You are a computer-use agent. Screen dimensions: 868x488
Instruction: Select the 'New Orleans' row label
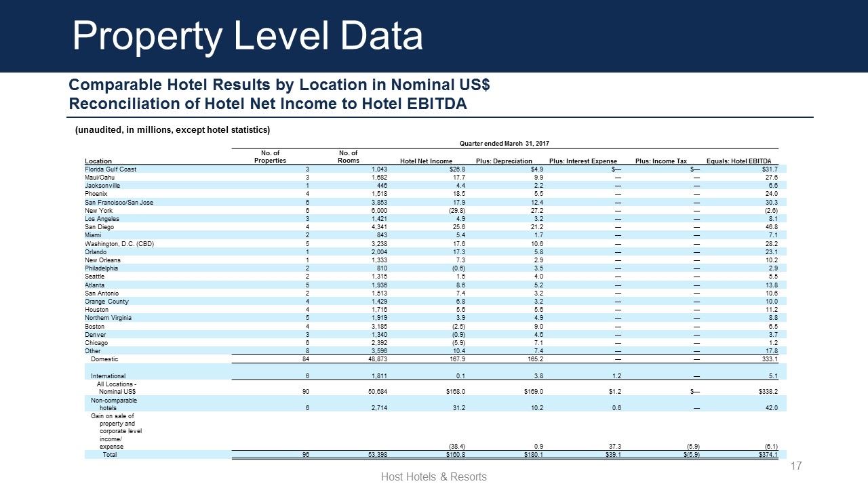click(x=102, y=260)
